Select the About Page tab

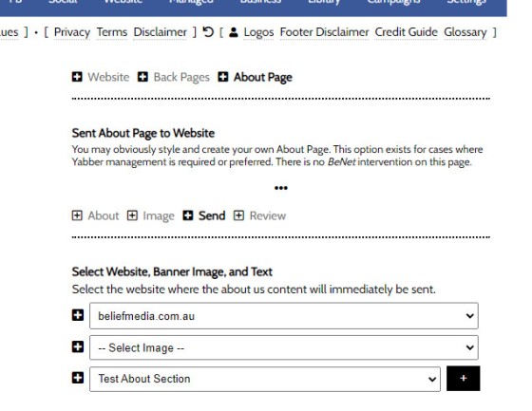point(263,77)
